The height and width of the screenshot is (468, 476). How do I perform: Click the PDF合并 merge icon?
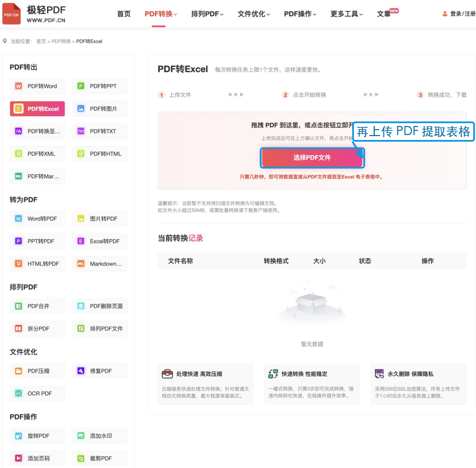(x=18, y=306)
